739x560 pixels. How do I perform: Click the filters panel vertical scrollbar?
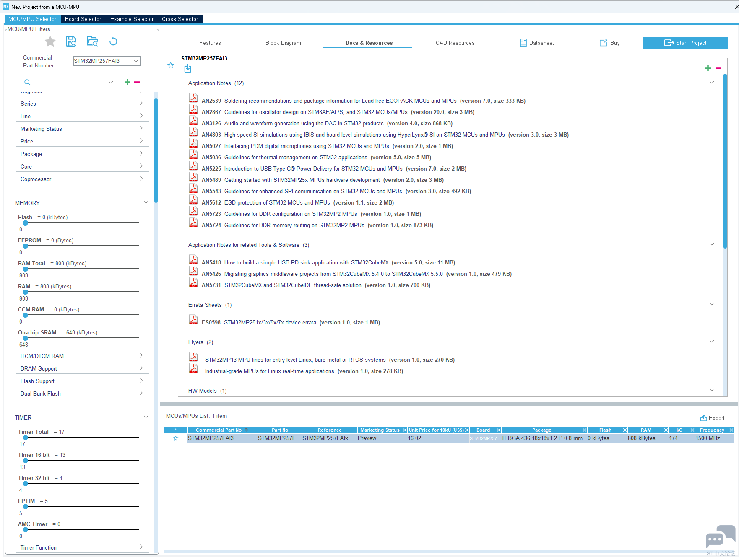pyautogui.click(x=156, y=151)
